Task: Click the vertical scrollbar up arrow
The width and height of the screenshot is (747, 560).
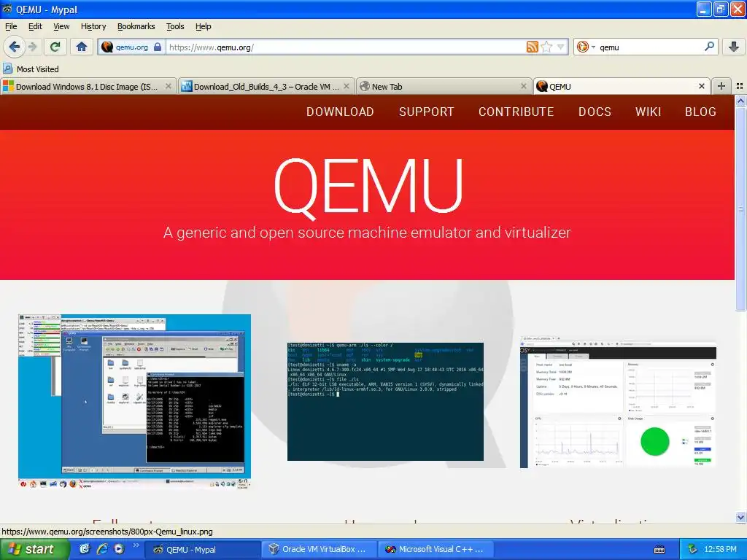Action: tap(740, 101)
